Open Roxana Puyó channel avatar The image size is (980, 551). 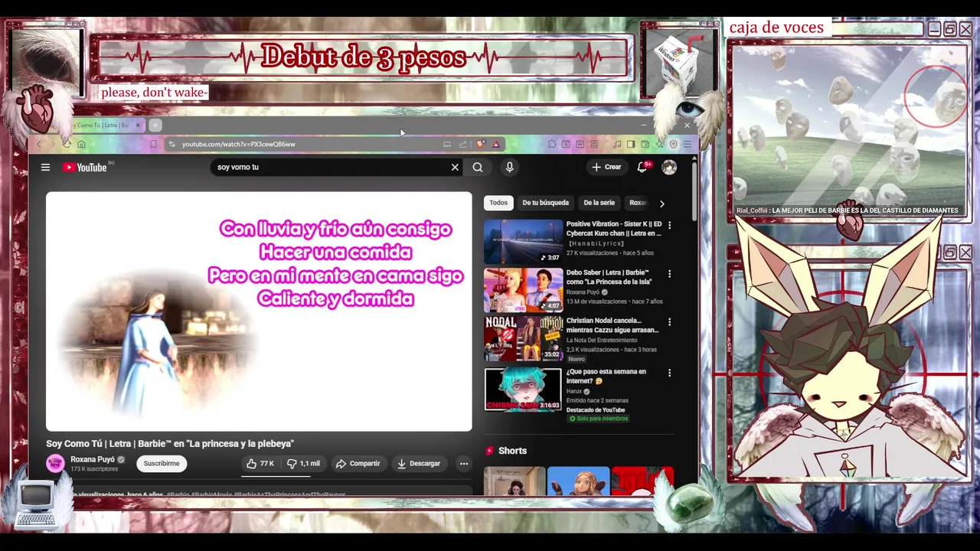coord(55,463)
